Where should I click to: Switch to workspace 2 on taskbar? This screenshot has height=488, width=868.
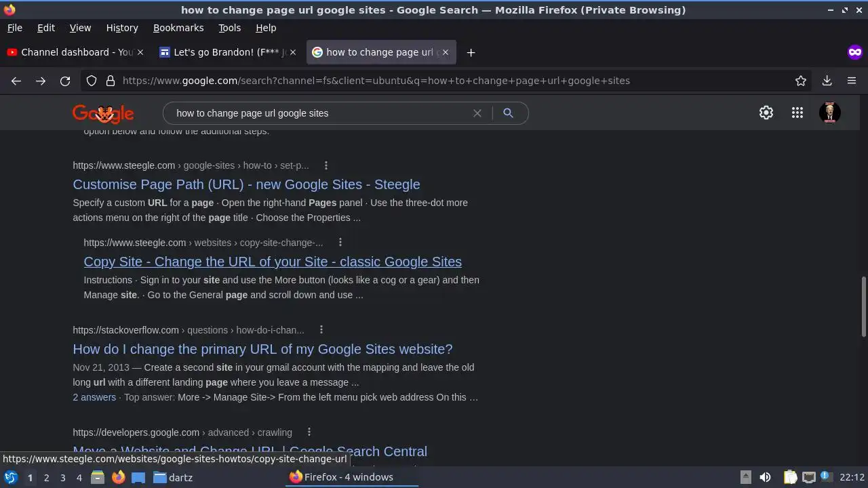[46, 477]
